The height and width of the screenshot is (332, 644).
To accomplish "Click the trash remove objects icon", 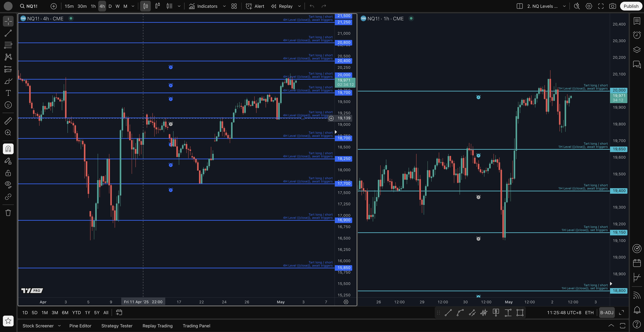I will (x=8, y=213).
